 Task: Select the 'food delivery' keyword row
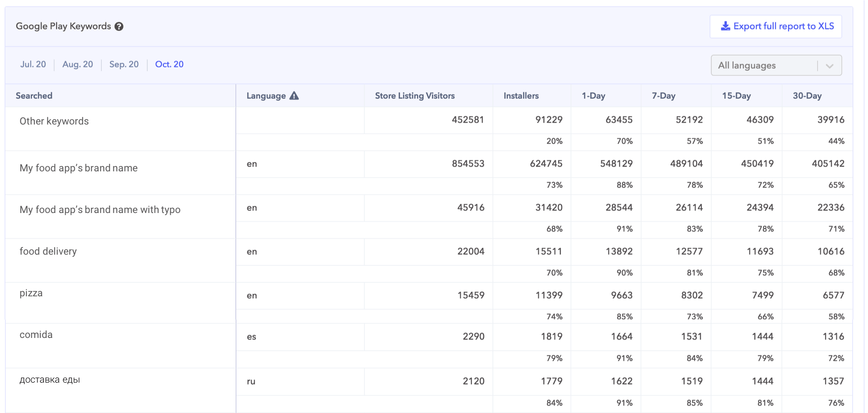(48, 252)
